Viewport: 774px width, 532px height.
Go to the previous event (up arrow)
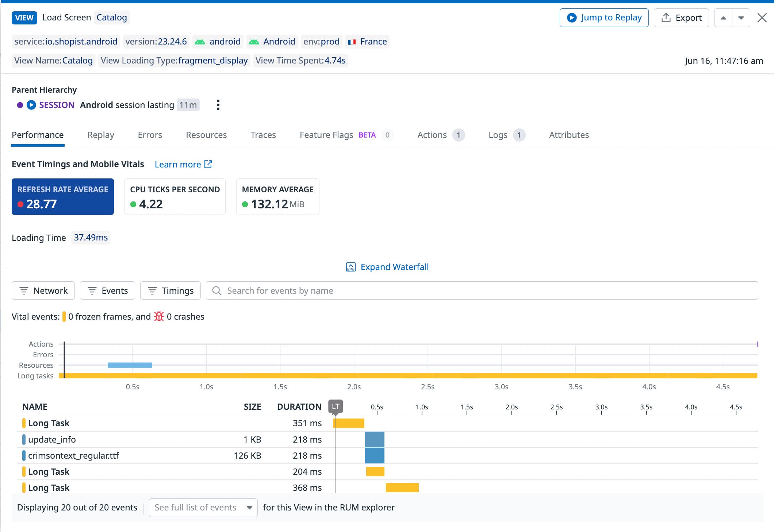tap(723, 18)
